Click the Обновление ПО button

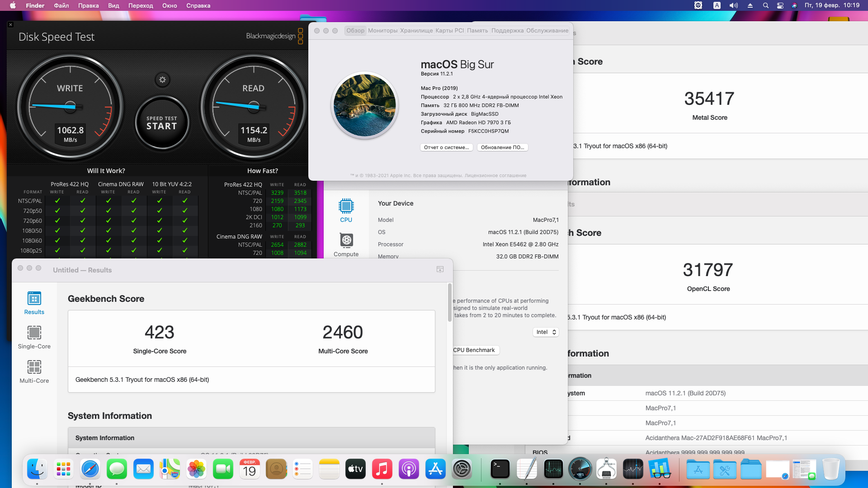502,147
